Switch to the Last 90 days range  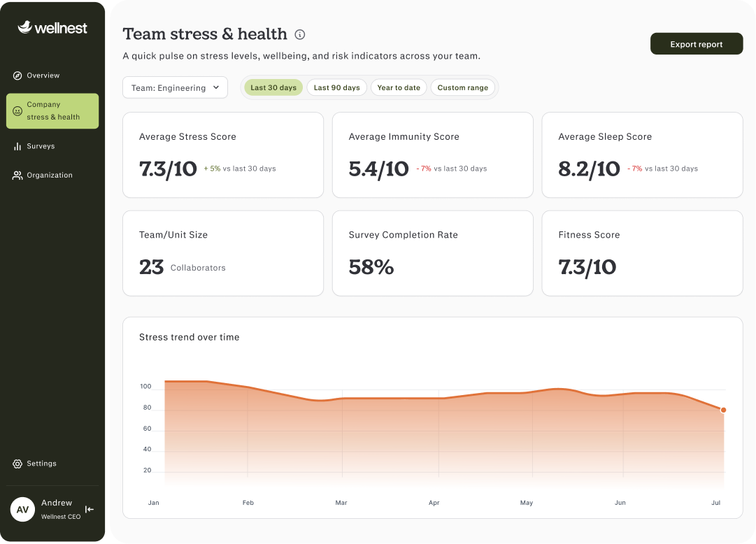[336, 87]
